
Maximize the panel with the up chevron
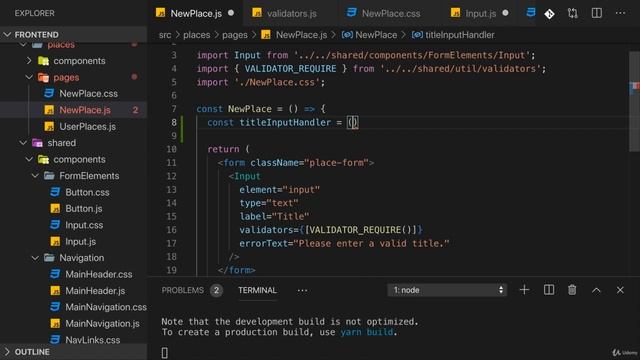(x=596, y=290)
